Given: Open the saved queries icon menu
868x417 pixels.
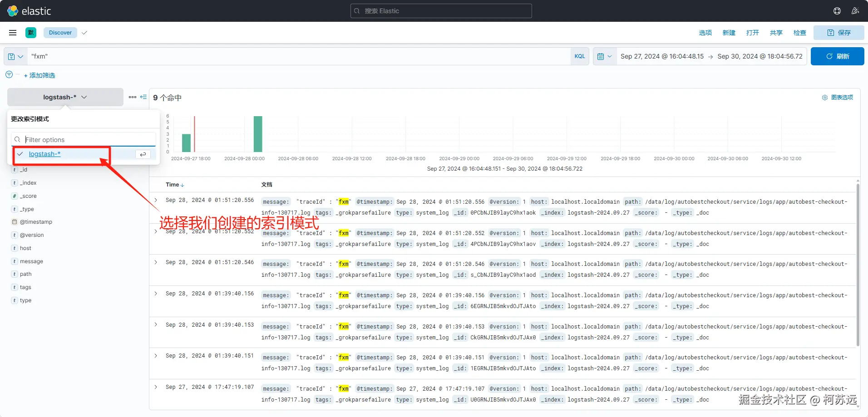Looking at the screenshot, I should [x=15, y=56].
